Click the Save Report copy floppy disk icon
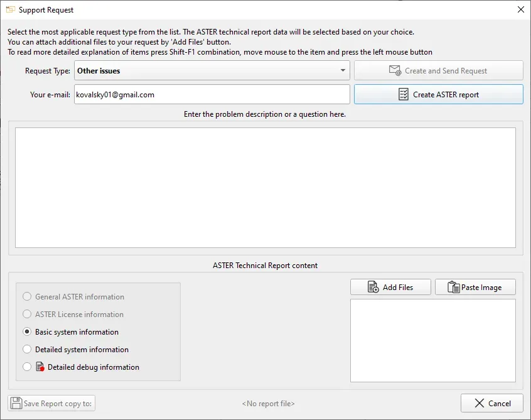531x420 pixels. (x=16, y=404)
